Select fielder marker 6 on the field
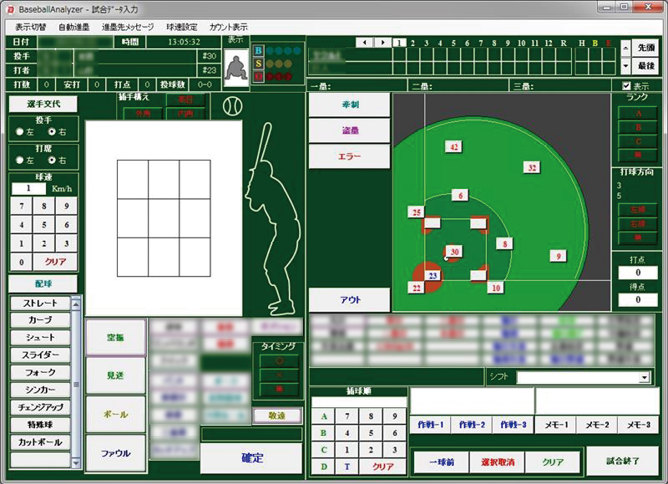 (460, 196)
